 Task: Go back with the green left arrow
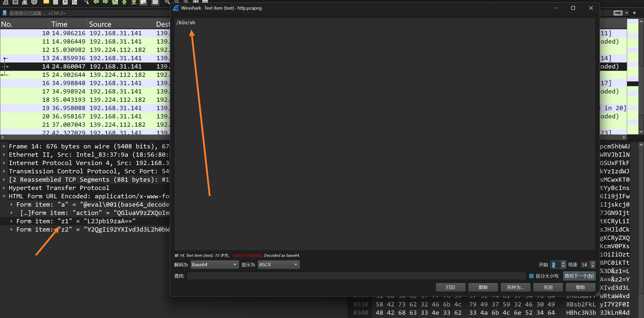coord(96,2)
